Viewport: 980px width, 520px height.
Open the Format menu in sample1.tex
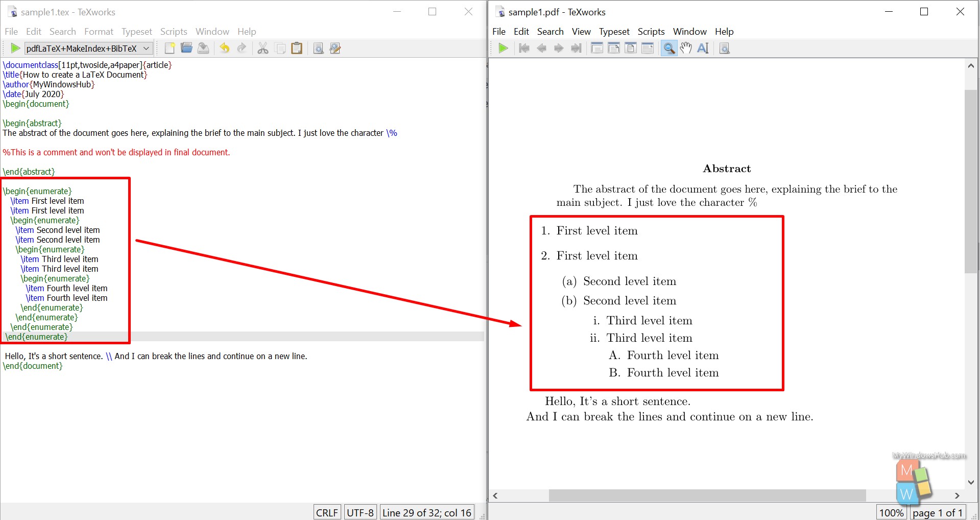coord(99,31)
